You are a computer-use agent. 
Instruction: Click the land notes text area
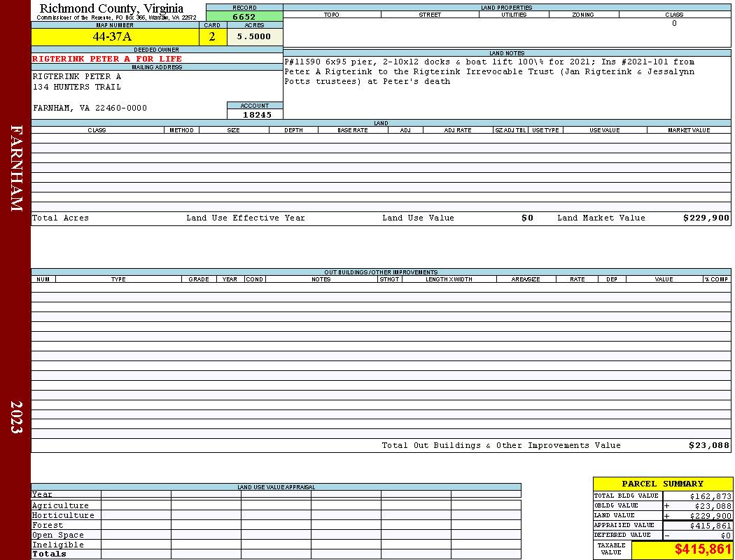click(507, 87)
